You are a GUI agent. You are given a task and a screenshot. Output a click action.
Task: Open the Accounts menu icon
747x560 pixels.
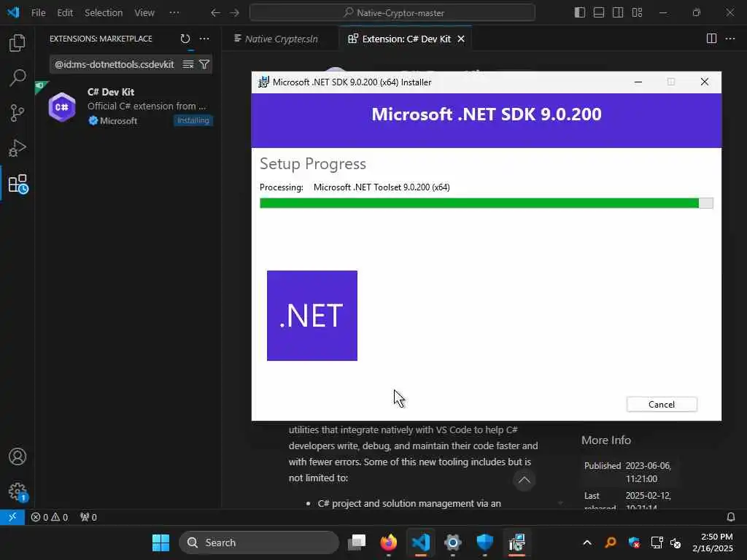18,456
